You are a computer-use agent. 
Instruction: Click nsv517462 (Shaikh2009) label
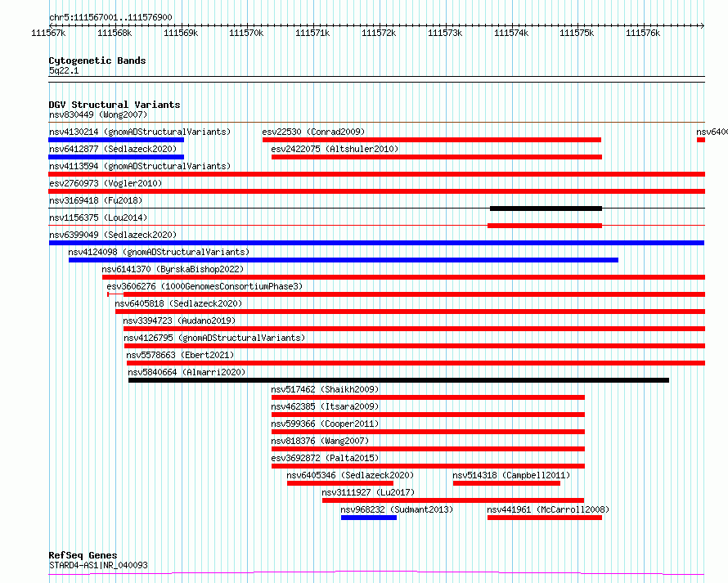coord(325,389)
